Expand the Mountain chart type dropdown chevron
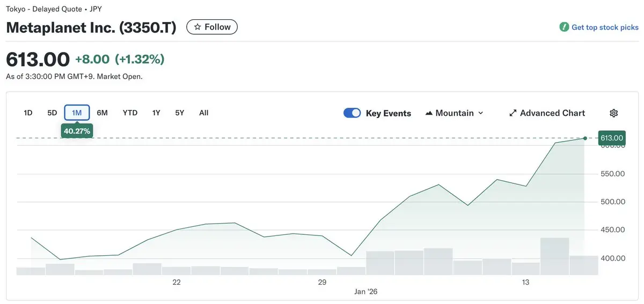The image size is (644, 304). (481, 113)
